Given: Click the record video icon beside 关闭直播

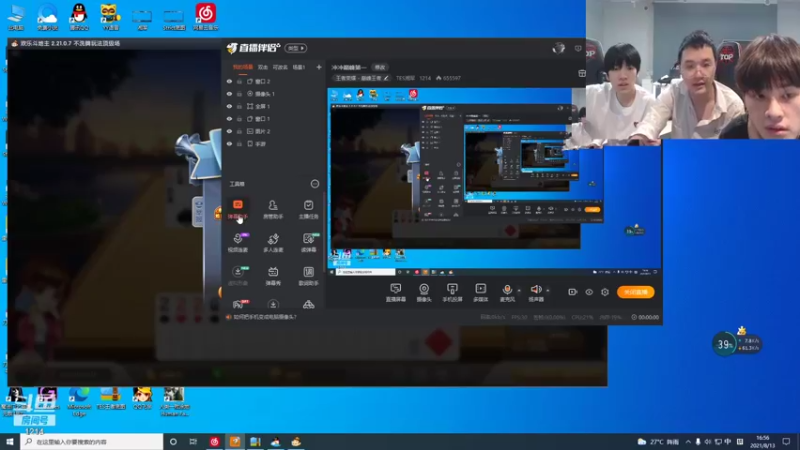Looking at the screenshot, I should (x=572, y=292).
